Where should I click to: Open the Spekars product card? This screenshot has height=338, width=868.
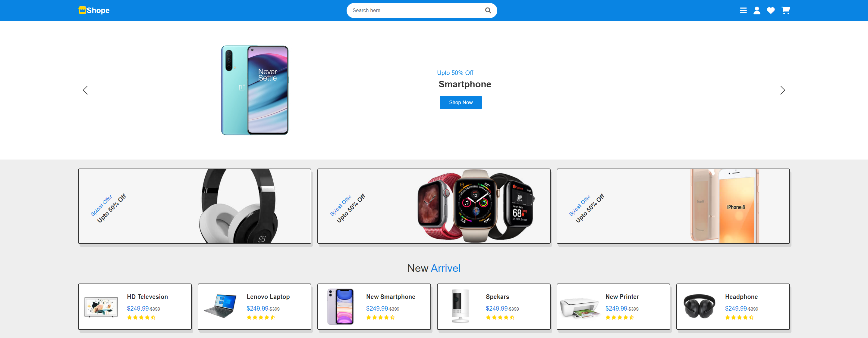click(494, 306)
